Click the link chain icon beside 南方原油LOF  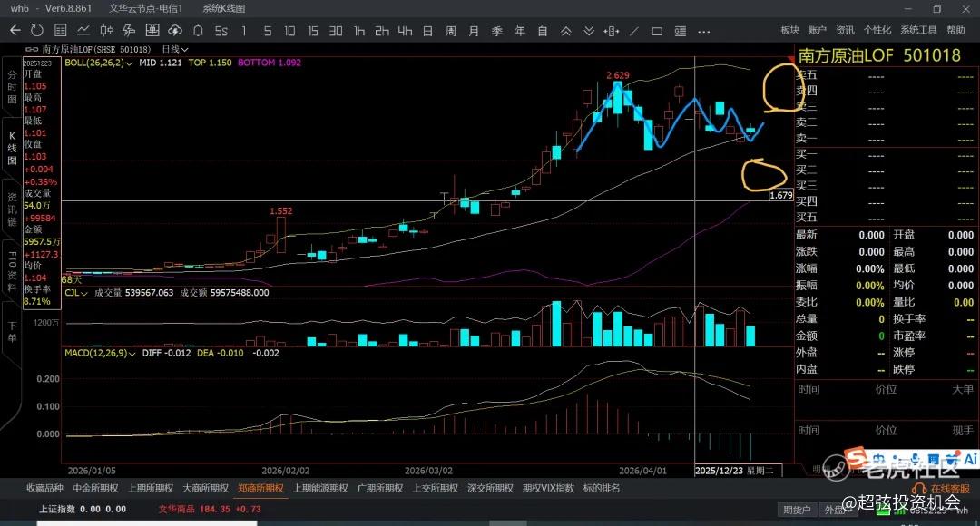coord(31,49)
